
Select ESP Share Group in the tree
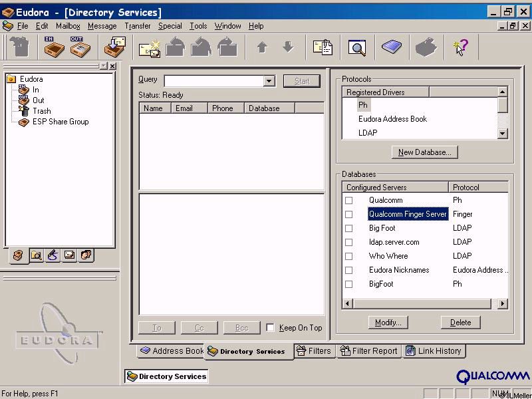(61, 122)
